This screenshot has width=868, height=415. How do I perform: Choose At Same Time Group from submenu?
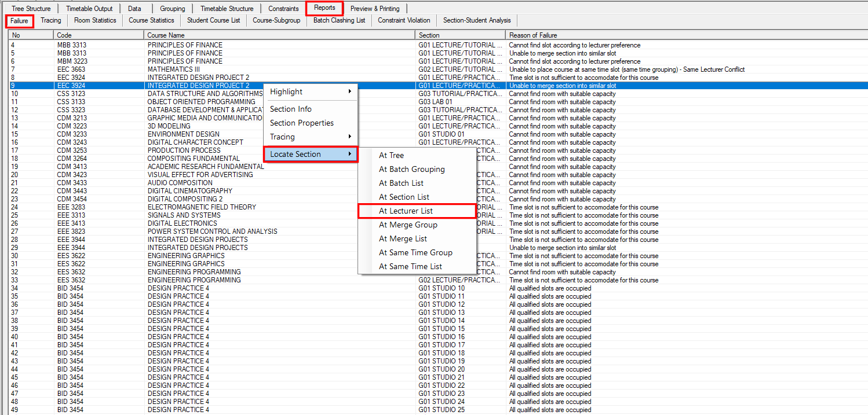417,252
